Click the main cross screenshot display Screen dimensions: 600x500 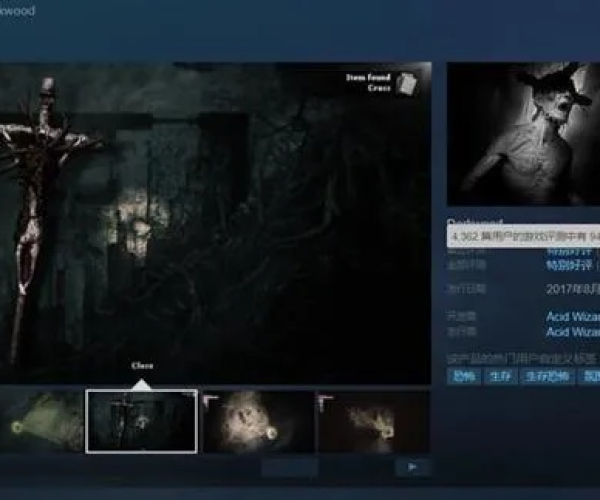(215, 222)
